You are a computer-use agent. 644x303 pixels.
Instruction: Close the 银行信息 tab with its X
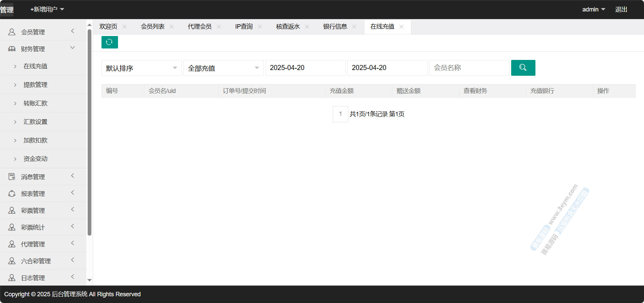click(x=354, y=27)
